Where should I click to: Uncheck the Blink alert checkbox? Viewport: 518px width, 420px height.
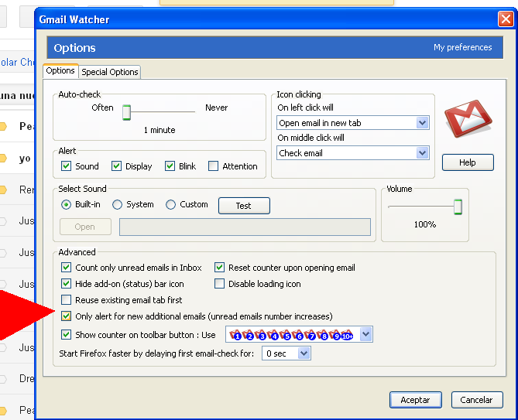(x=170, y=166)
